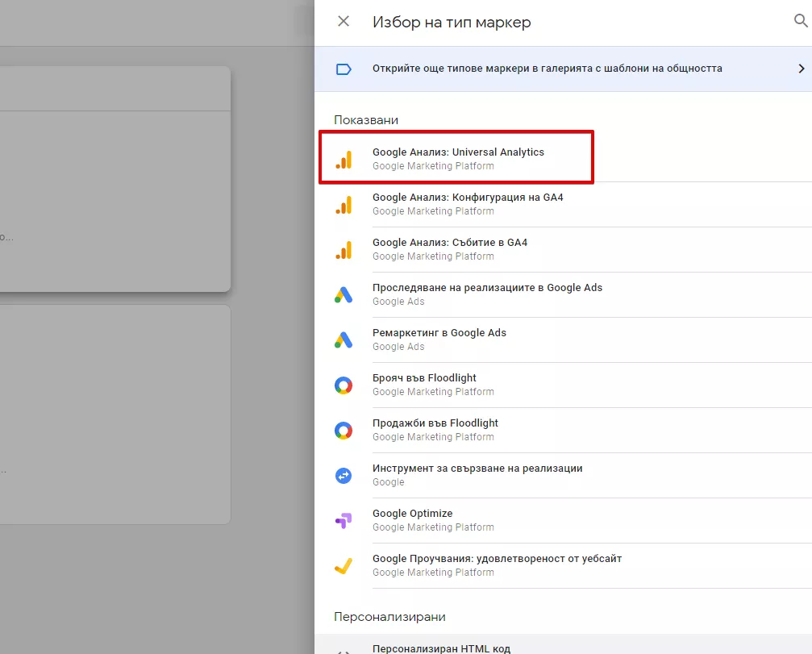Screen dimensions: 812x654
Task: Open community template gallery banner text
Action: pyautogui.click(x=547, y=69)
